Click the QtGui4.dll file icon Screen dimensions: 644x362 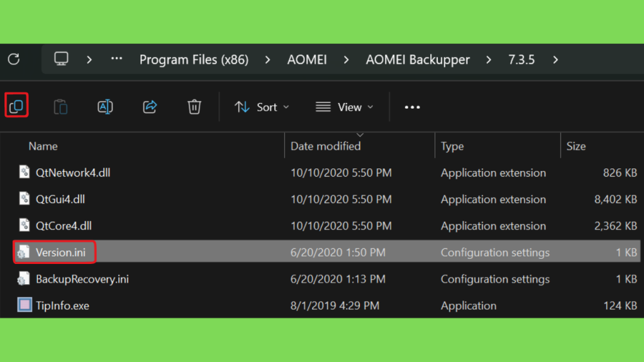click(25, 199)
